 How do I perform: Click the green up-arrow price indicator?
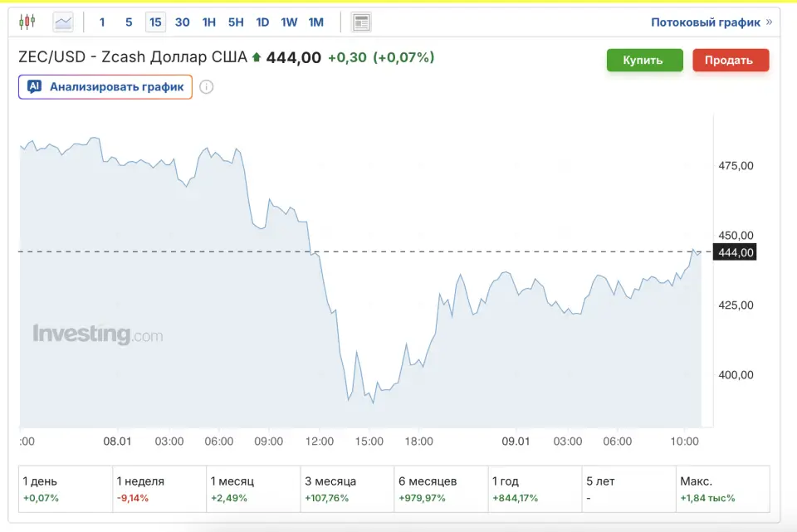(x=257, y=58)
